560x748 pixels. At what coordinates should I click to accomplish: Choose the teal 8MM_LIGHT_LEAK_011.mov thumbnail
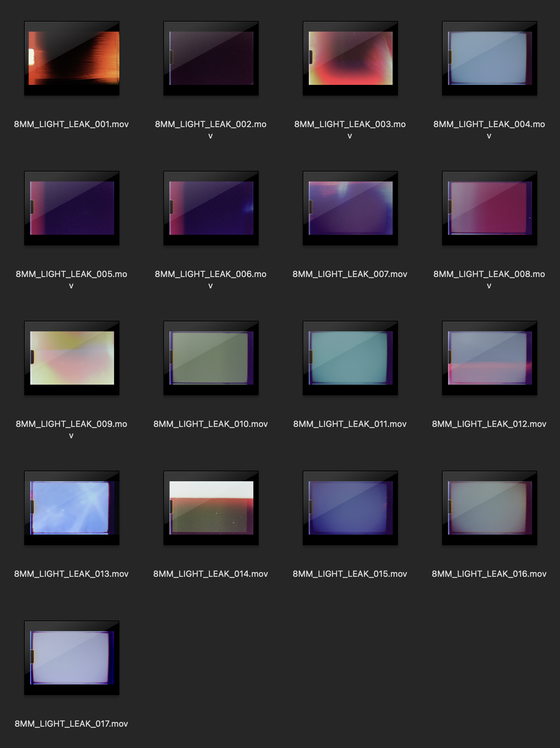click(x=350, y=358)
